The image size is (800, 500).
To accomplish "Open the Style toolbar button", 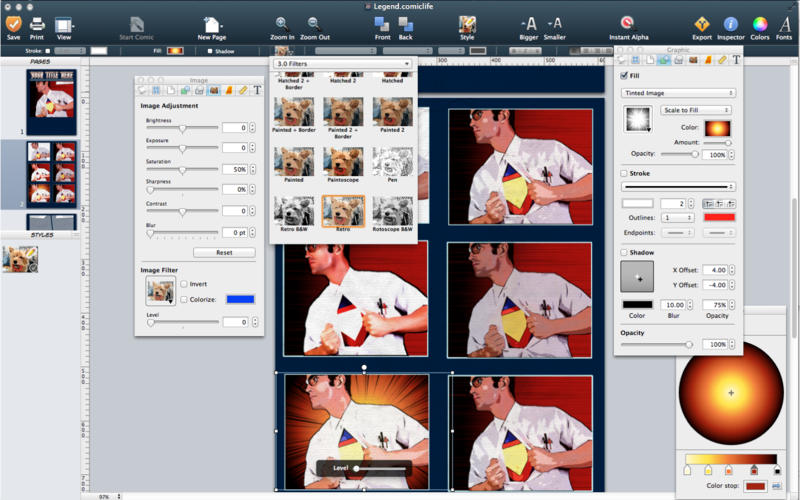I will [x=467, y=23].
